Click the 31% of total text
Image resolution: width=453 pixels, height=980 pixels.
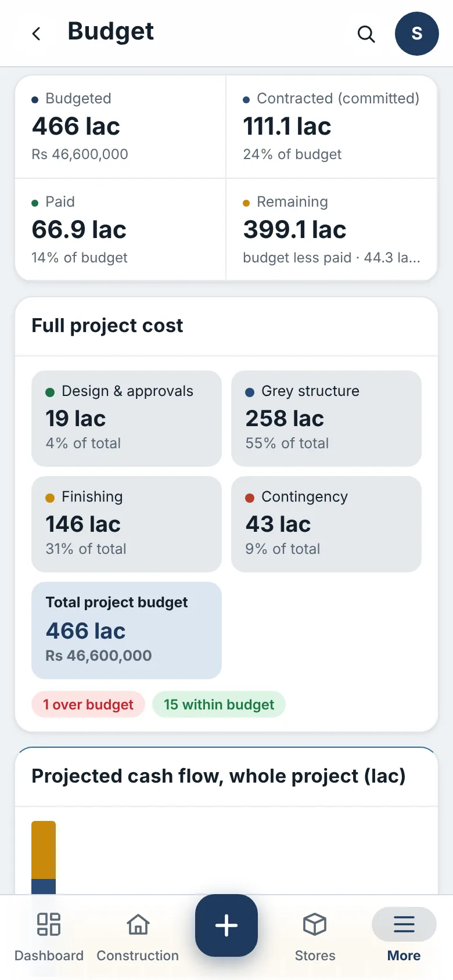(86, 549)
